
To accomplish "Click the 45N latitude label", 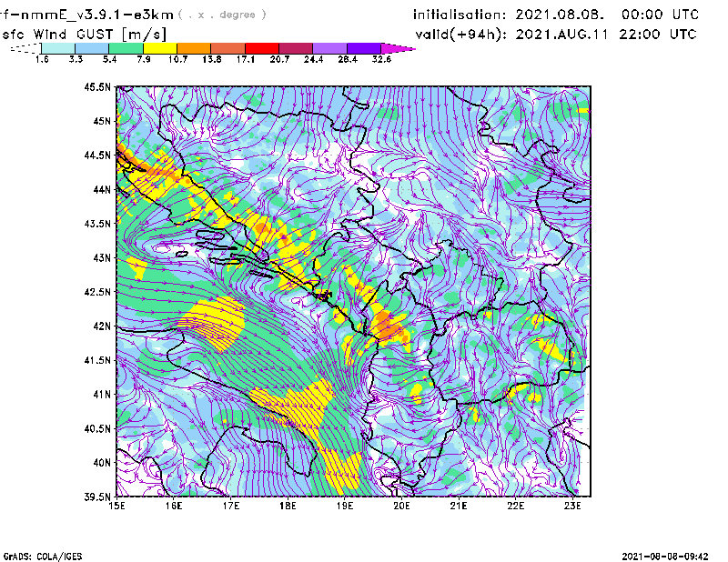I will coord(102,121).
